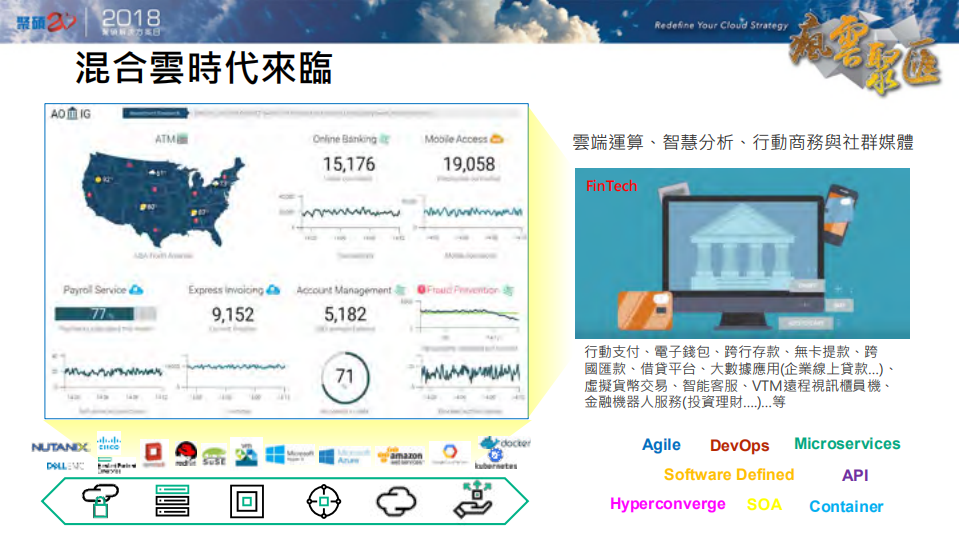Click the SUSE logo
This screenshot has width=959, height=539.
point(214,456)
